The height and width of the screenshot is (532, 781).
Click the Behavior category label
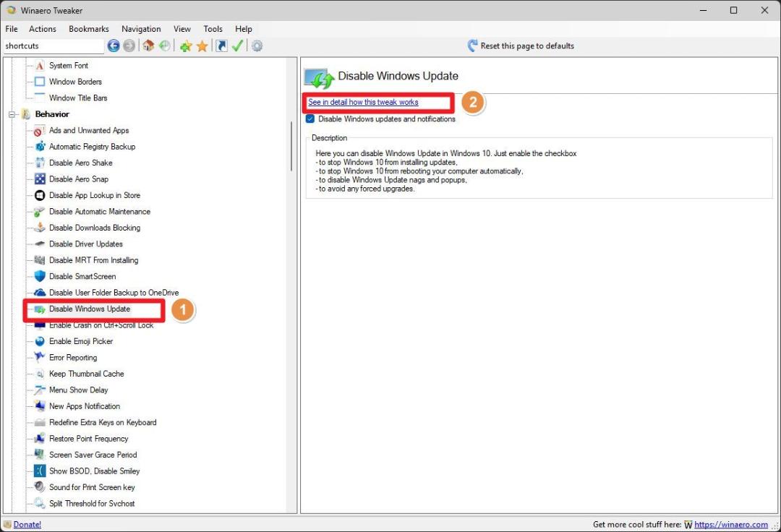pos(52,114)
